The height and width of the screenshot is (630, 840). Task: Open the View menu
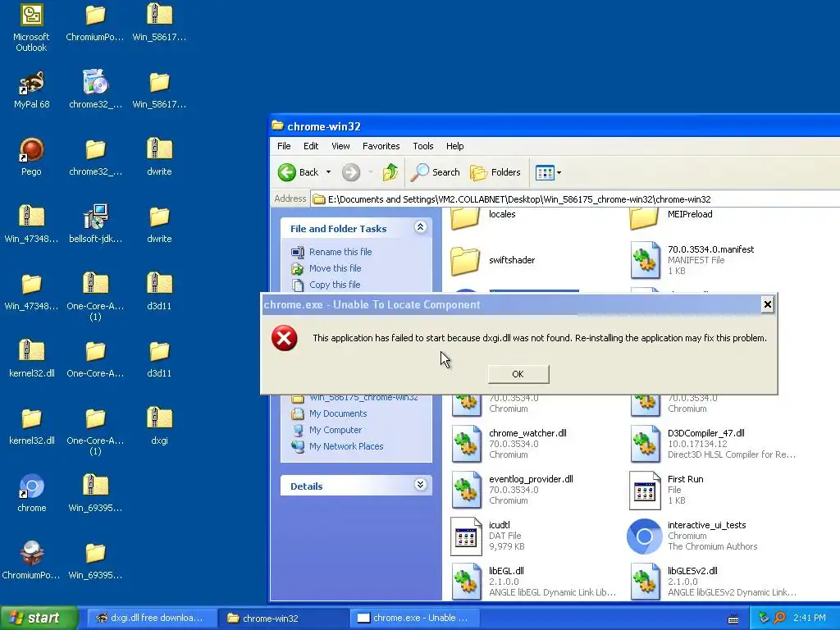coord(340,146)
